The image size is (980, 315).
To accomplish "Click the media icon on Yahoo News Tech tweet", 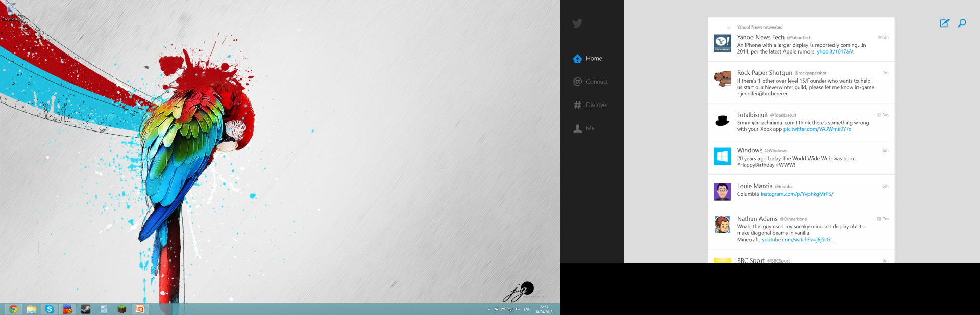I will [x=880, y=38].
